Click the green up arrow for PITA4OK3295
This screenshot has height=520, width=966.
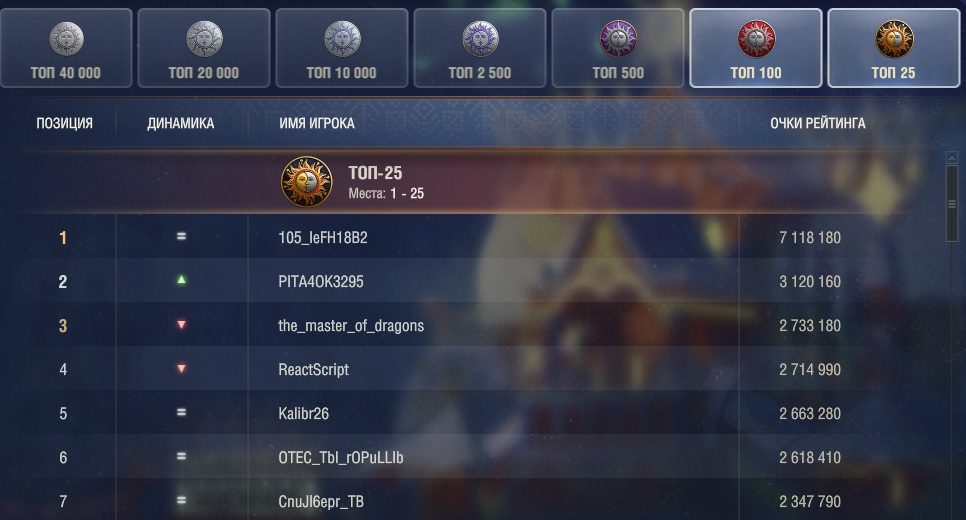pyautogui.click(x=181, y=280)
